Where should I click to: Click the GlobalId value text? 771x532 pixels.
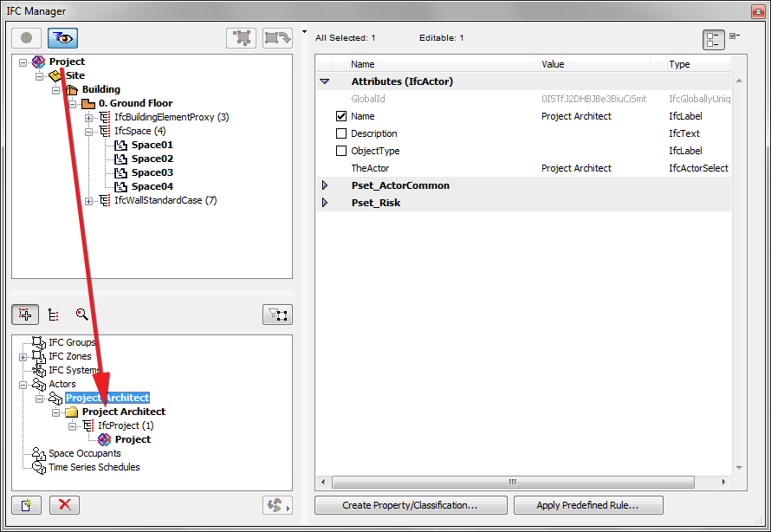click(594, 99)
